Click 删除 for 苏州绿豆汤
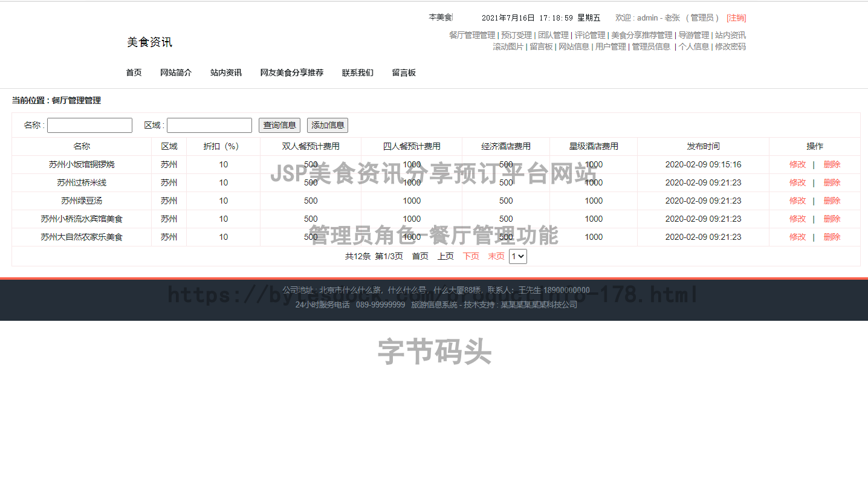868x499 pixels. coord(832,201)
